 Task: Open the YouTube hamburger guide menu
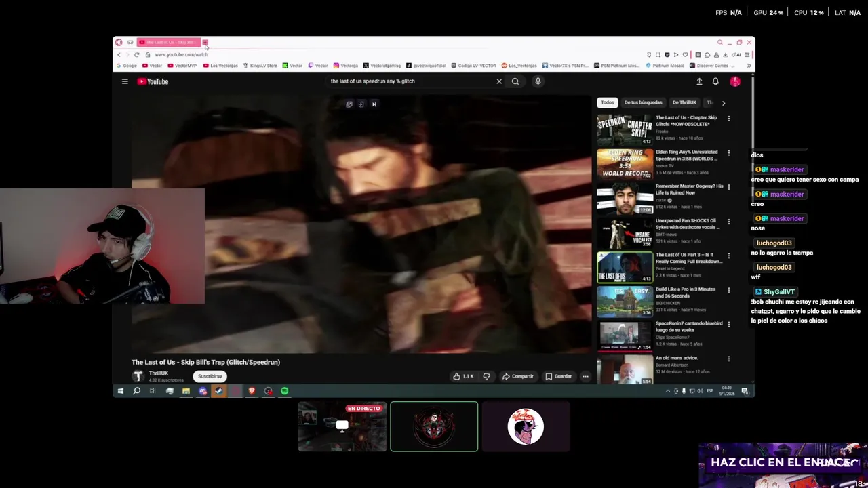coord(125,81)
